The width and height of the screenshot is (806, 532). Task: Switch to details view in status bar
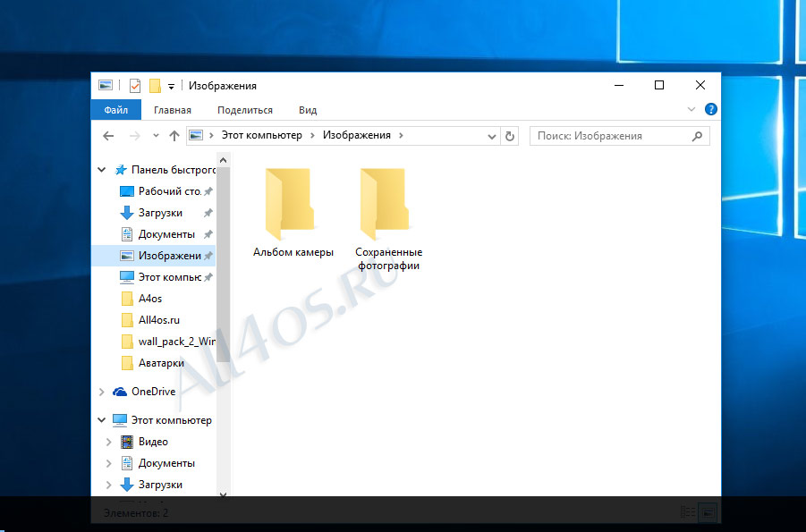[x=688, y=512]
